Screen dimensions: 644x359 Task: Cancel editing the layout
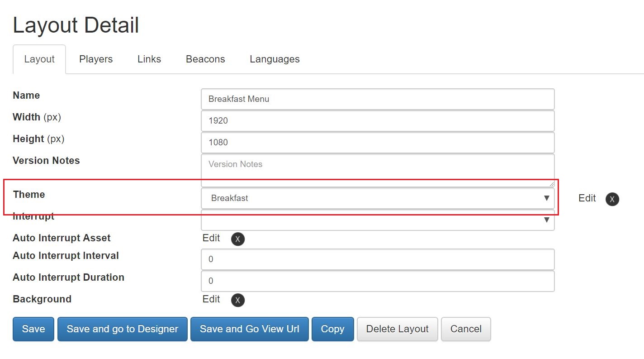tap(466, 329)
